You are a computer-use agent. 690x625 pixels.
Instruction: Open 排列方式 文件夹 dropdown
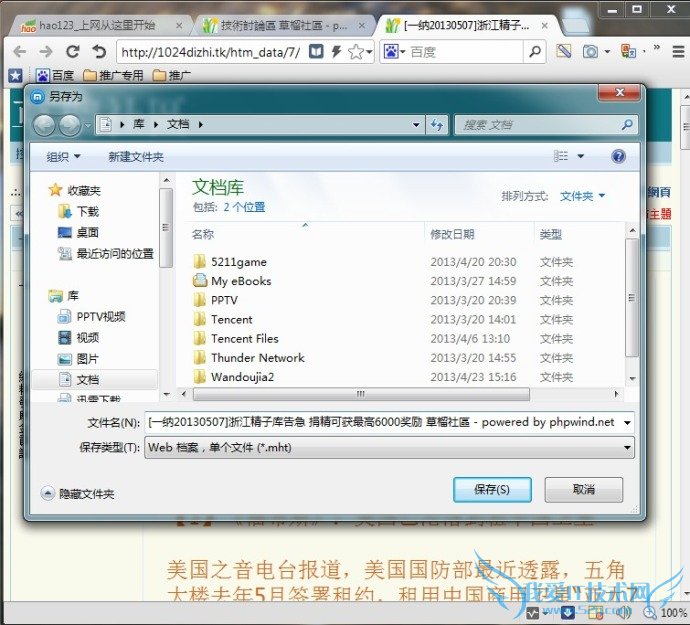click(x=582, y=196)
